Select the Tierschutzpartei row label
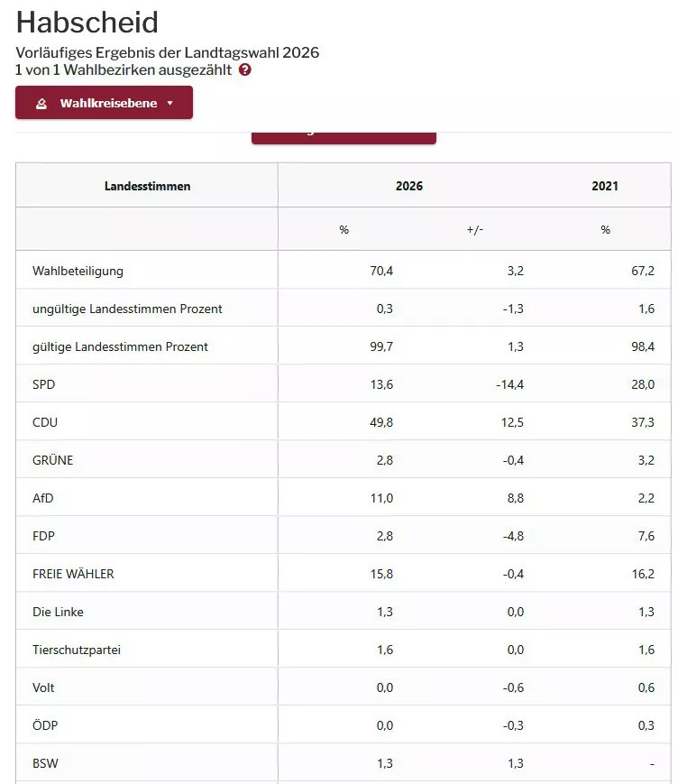678x784 pixels. point(77,650)
